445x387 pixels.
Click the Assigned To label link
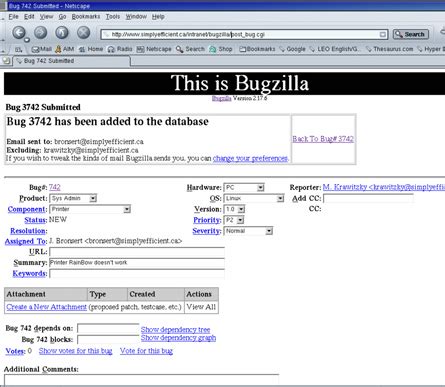tap(26, 241)
